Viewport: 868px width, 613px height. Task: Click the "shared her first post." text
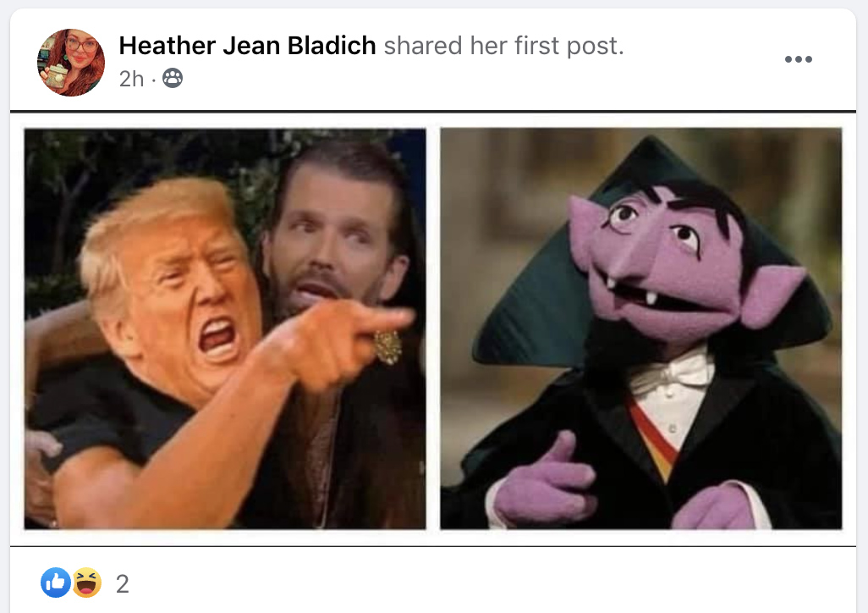503,46
